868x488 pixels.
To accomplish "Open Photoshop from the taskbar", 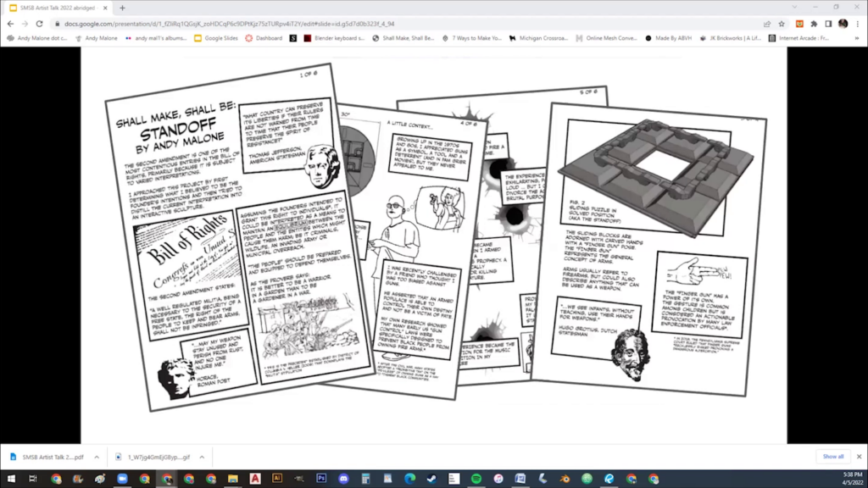I will coord(321,479).
